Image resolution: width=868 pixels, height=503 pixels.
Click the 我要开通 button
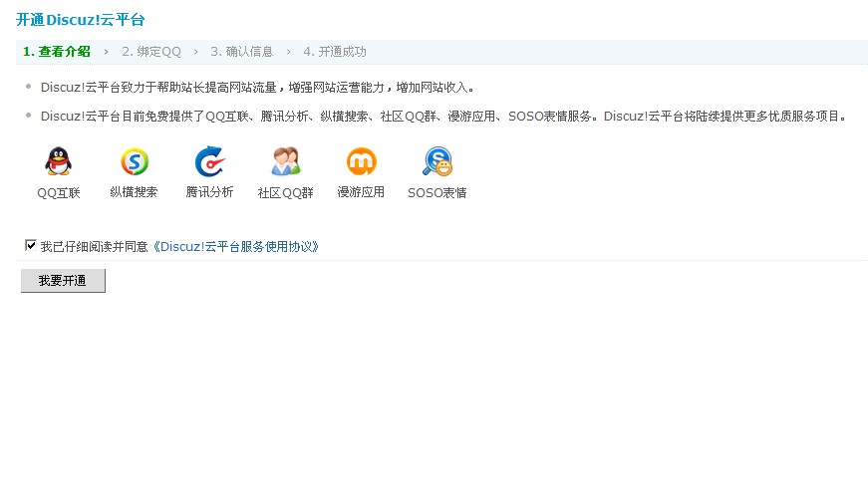[63, 281]
